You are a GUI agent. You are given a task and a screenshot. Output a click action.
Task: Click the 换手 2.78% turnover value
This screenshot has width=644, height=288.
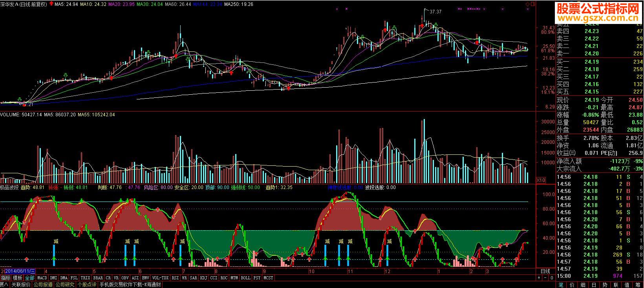(591, 138)
